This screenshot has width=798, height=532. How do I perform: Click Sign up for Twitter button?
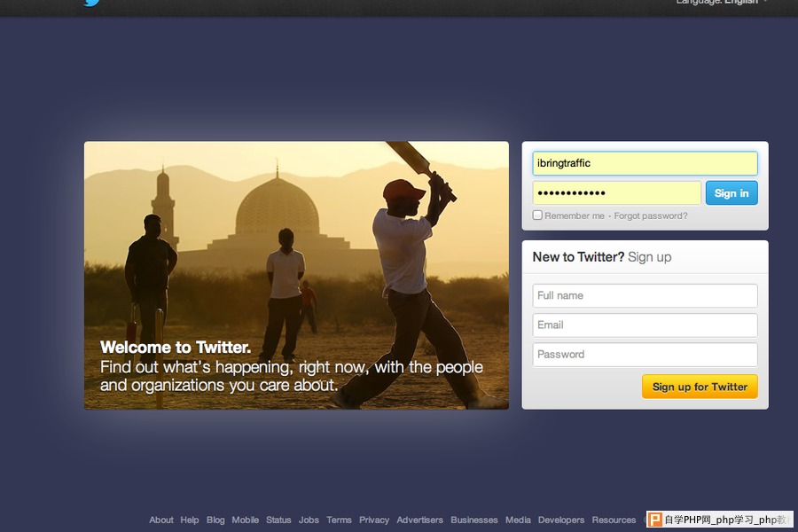pos(700,387)
